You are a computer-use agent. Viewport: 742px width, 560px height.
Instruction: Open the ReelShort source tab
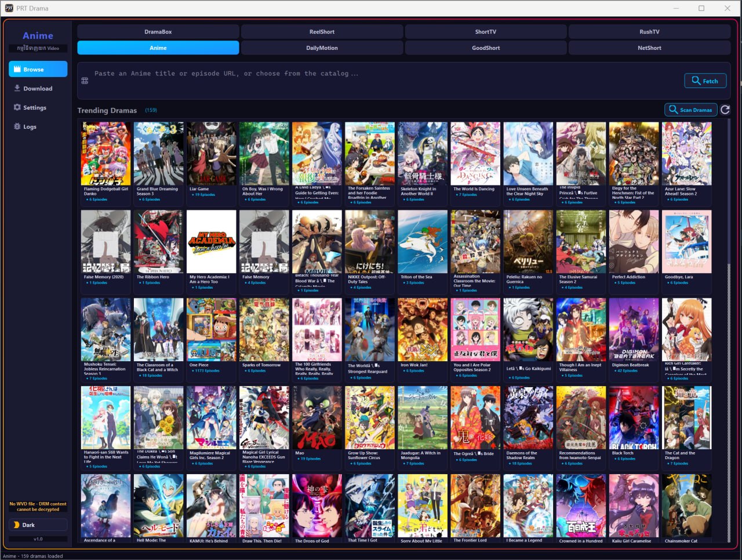point(322,32)
